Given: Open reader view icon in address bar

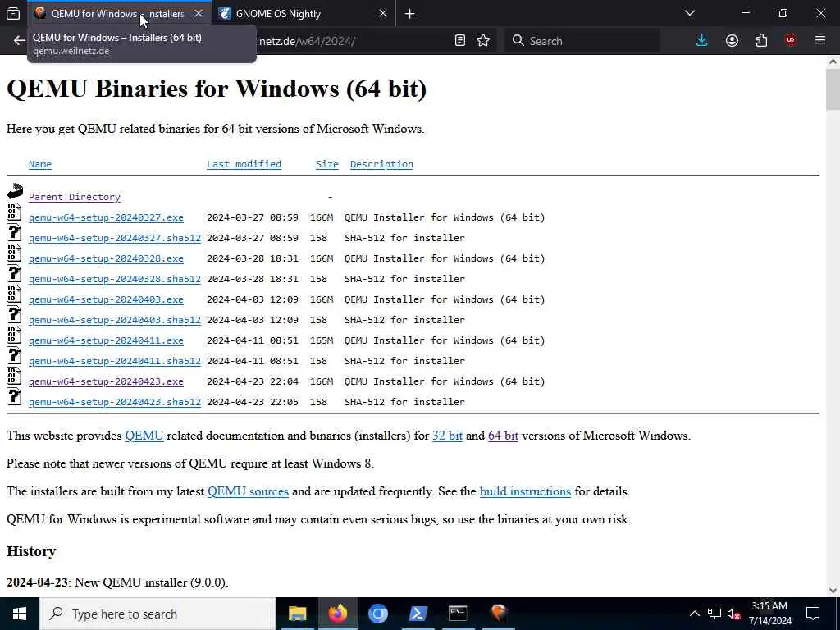Looking at the screenshot, I should [x=459, y=41].
